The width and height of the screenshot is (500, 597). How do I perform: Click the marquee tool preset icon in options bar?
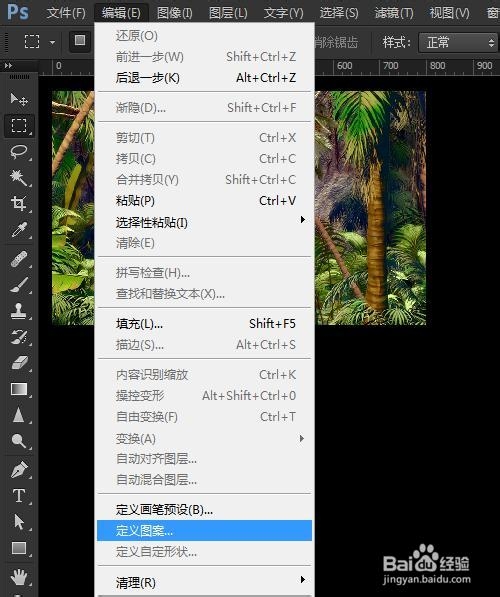pos(32,41)
